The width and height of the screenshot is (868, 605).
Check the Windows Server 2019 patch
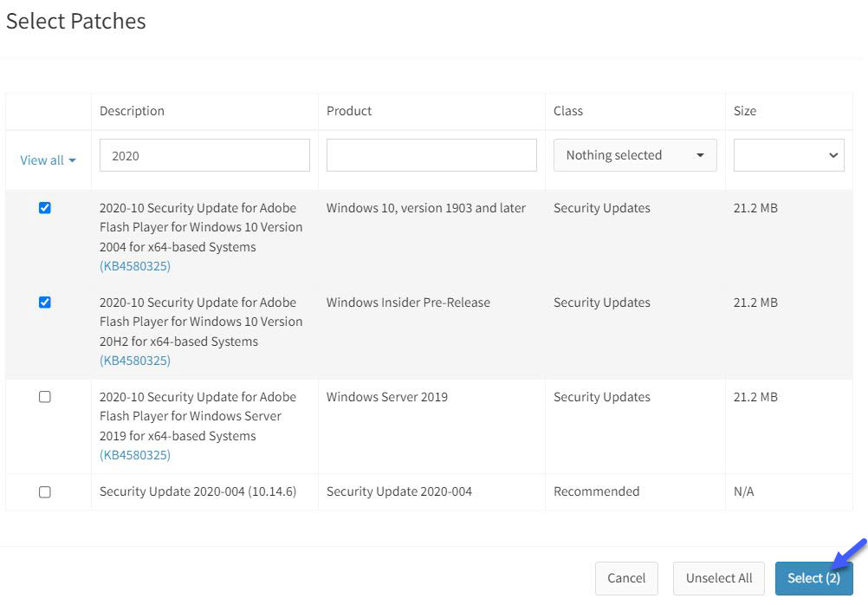[45, 397]
